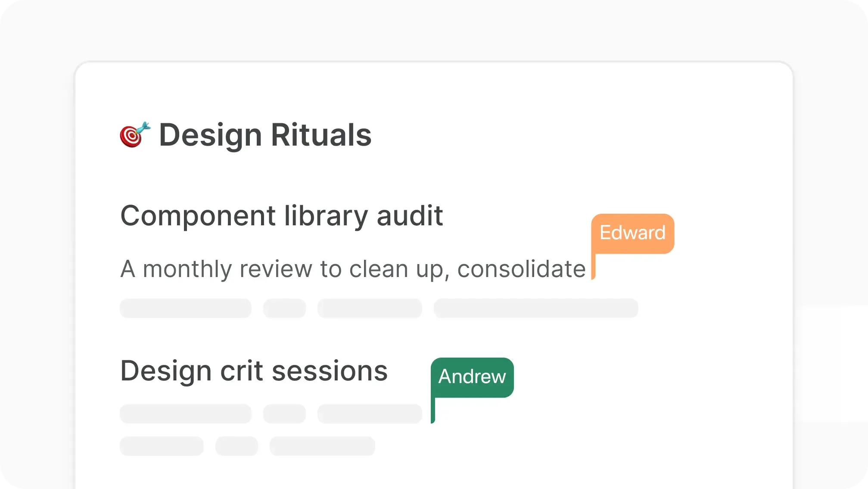Viewport: 868px width, 489px height.
Task: Click the Design Rituals page title
Action: (265, 135)
